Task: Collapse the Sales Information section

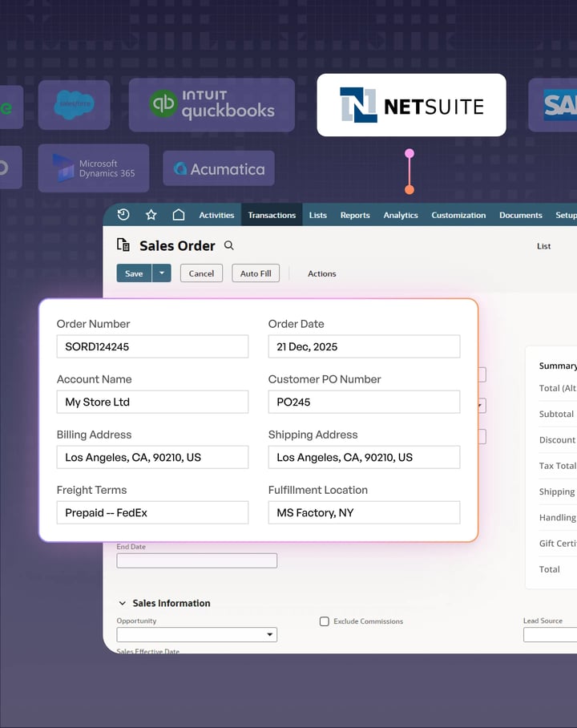Action: point(123,604)
